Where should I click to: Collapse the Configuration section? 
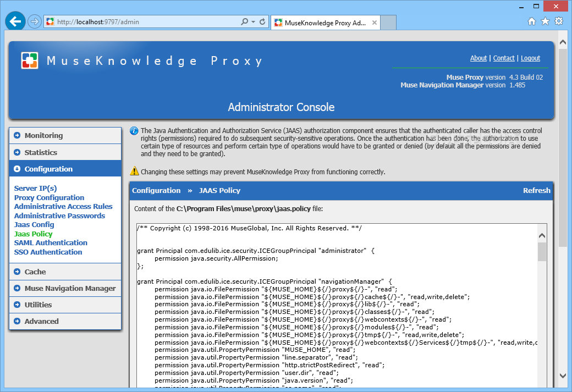(65, 169)
